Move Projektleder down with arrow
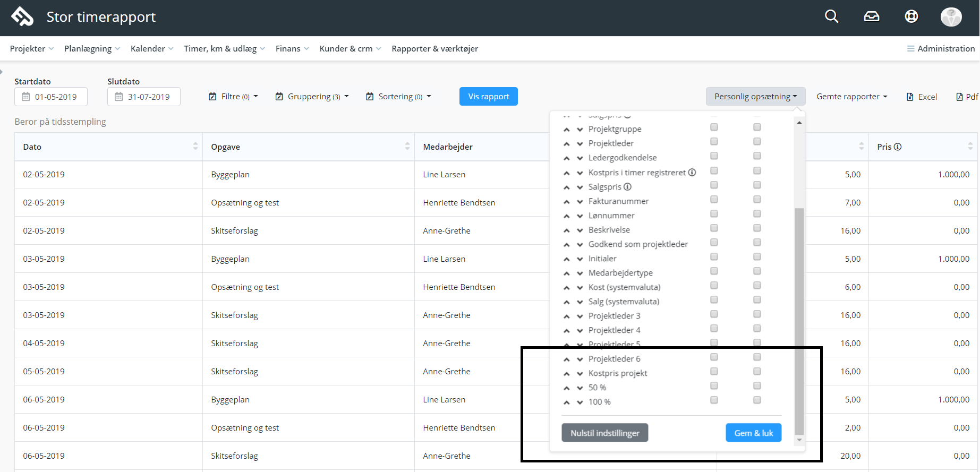Viewport: 980px width, 472px height. (580, 144)
